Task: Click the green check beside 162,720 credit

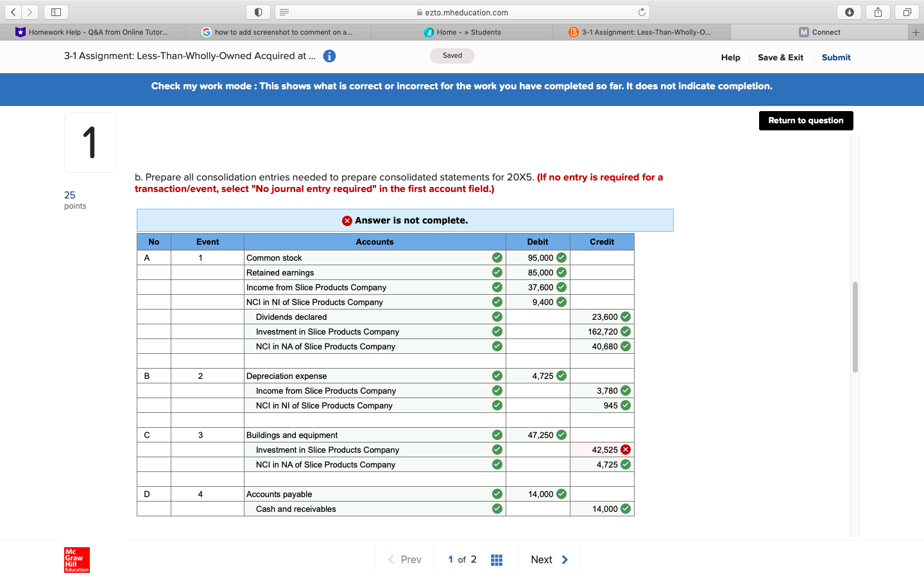Action: (626, 331)
